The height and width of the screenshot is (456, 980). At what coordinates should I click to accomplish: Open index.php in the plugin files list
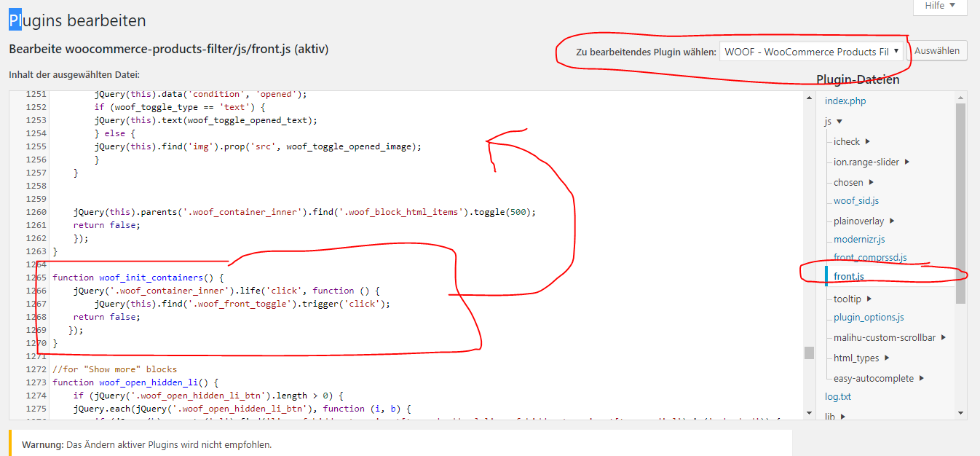point(845,101)
